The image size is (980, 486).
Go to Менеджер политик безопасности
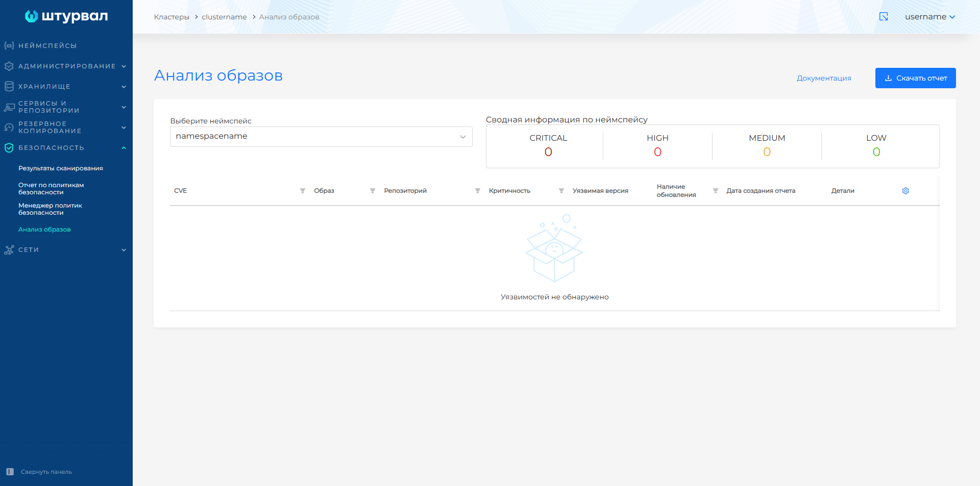(50, 209)
